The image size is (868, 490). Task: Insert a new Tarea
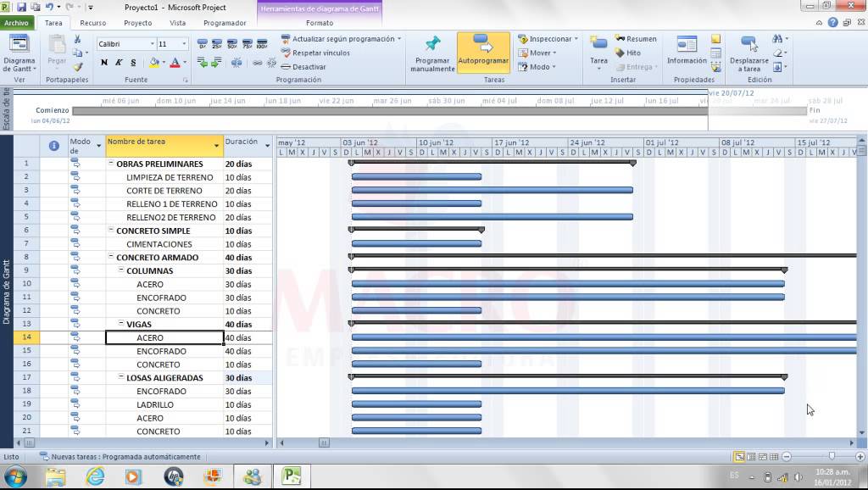598,52
